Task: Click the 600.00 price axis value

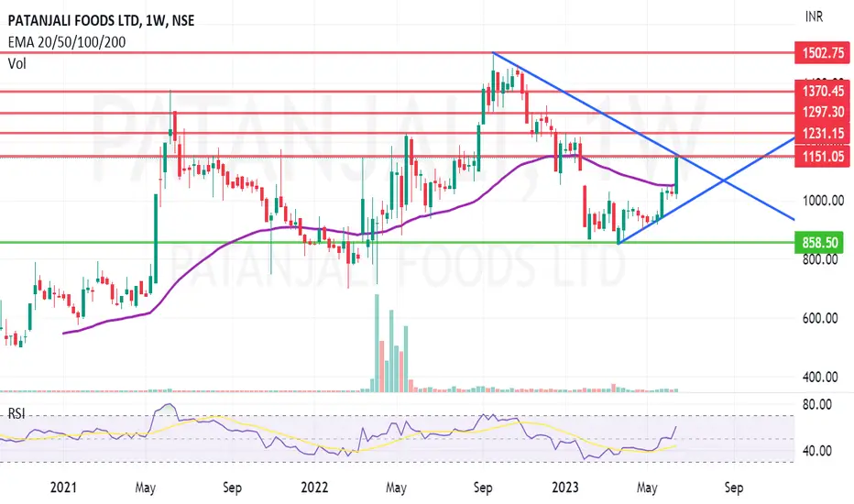Action: pos(820,318)
